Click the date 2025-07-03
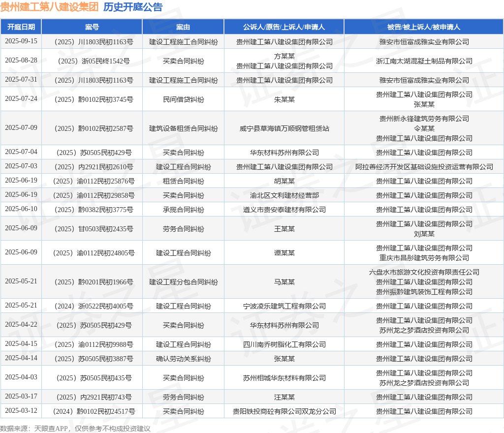The width and height of the screenshot is (504, 433). (21, 166)
